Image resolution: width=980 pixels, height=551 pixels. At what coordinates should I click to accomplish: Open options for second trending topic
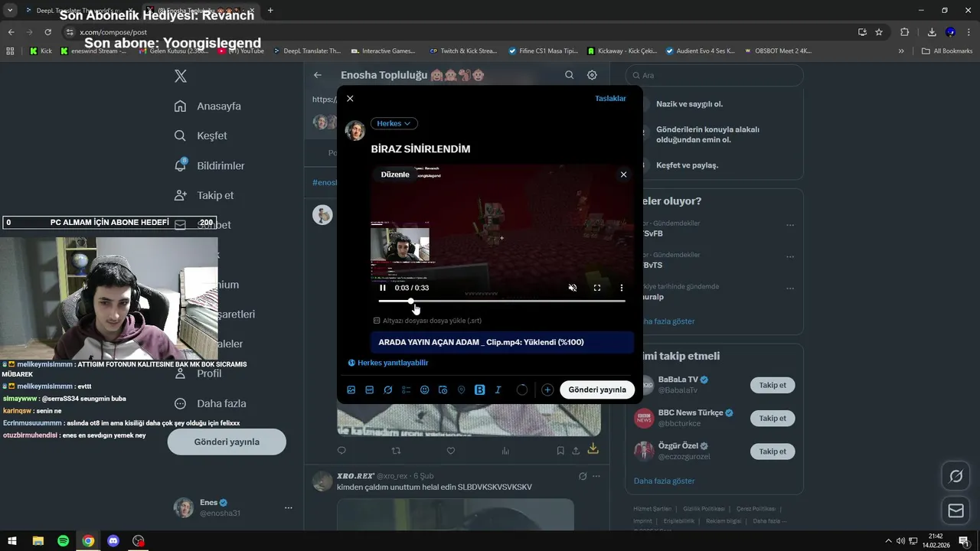(x=790, y=256)
